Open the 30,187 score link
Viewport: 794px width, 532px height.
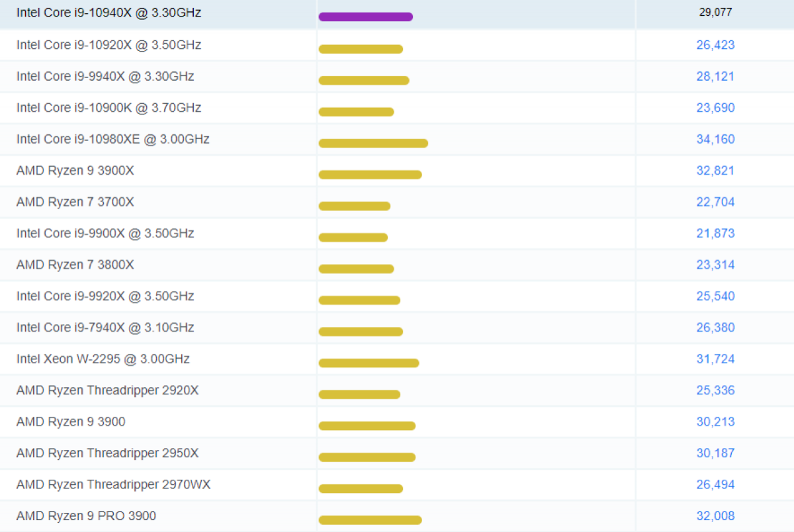tap(715, 453)
